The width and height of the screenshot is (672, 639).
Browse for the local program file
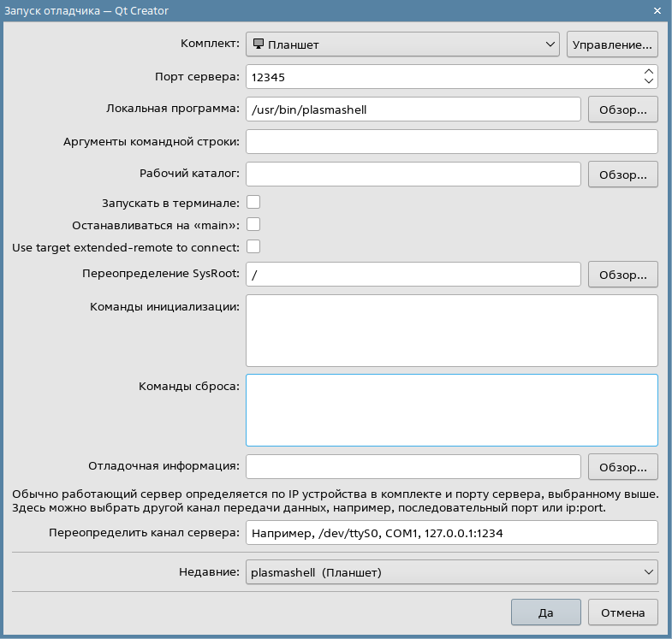click(622, 109)
